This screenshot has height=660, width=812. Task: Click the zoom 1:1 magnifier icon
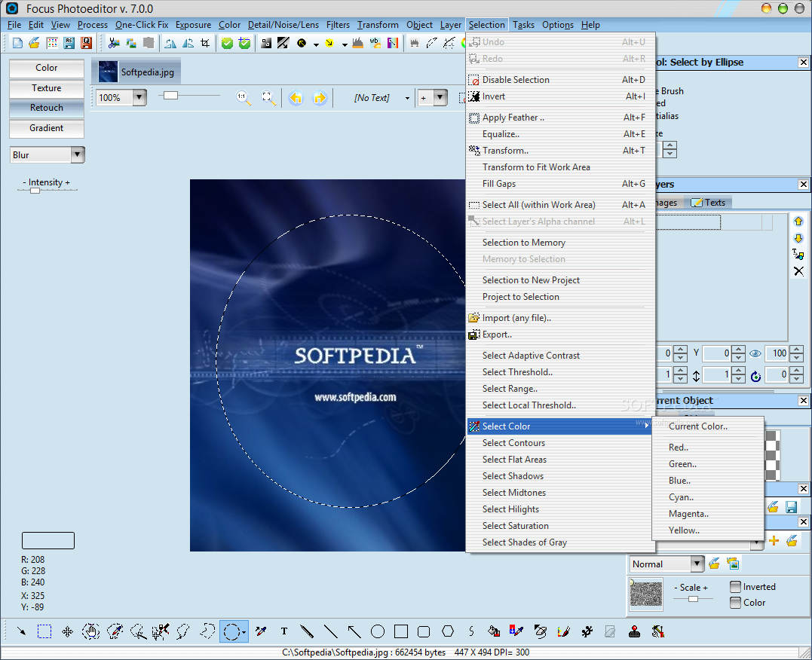click(x=244, y=97)
